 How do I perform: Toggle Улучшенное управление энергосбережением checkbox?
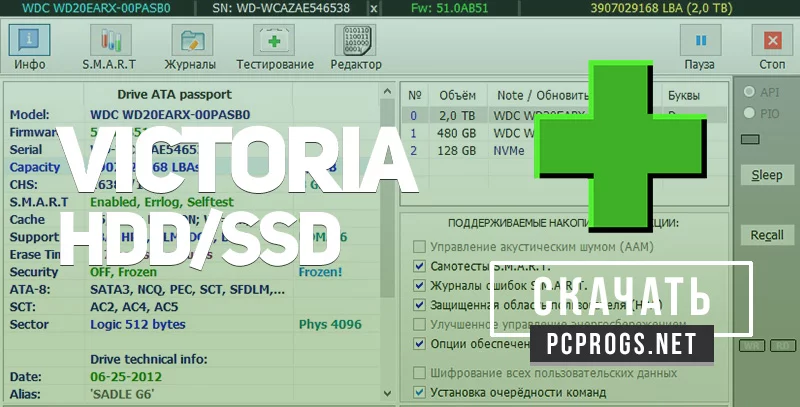419,324
